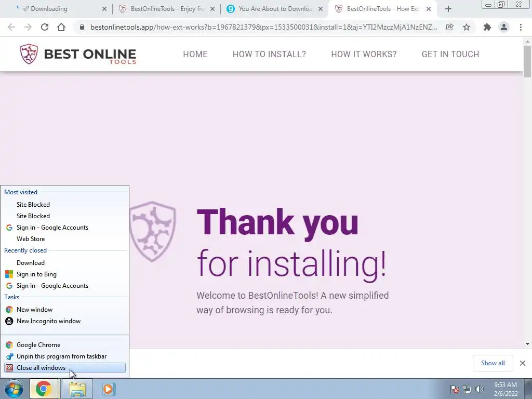
Task: Open the GET IN TOUCH nav link
Action: click(x=450, y=54)
